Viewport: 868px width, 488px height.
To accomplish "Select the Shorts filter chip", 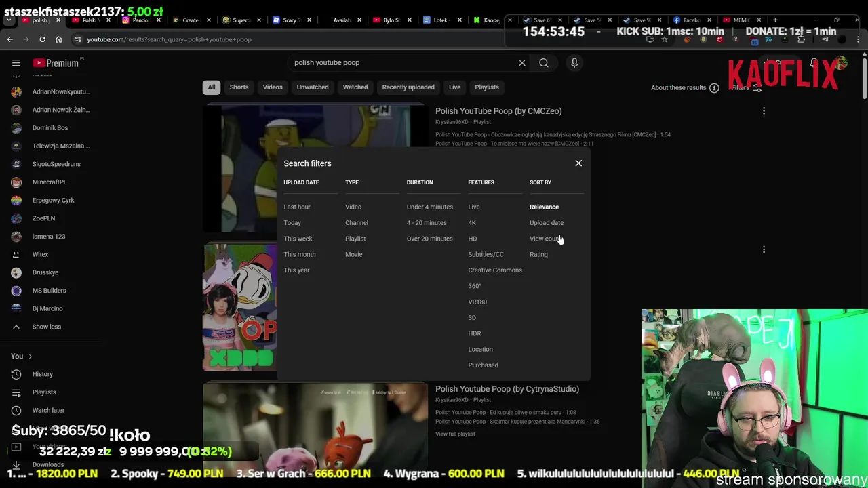I will [239, 87].
